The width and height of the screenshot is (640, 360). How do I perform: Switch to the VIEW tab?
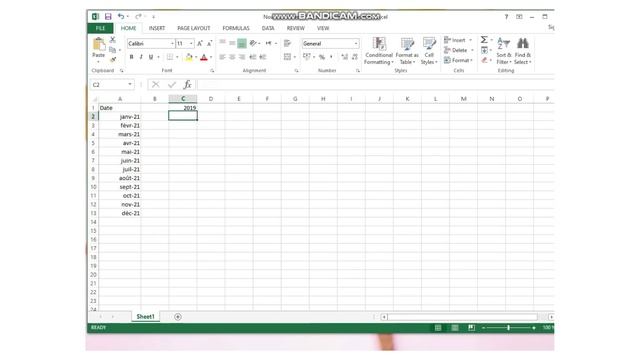click(323, 28)
